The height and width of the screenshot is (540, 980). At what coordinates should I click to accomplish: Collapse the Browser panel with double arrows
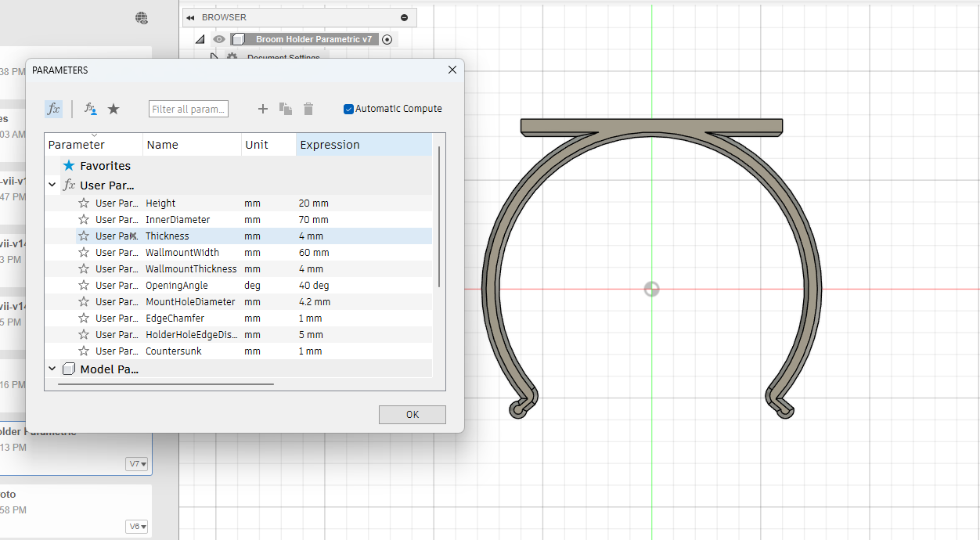(190, 17)
